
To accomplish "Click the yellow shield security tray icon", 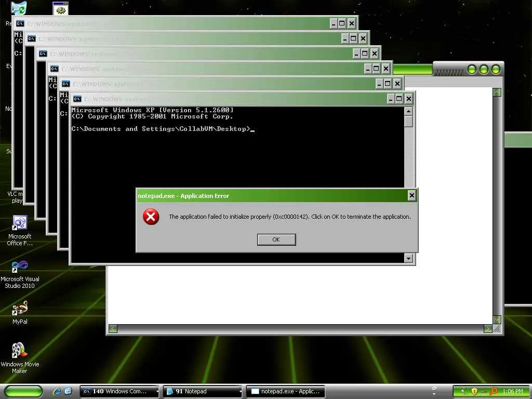I will coord(474,392).
